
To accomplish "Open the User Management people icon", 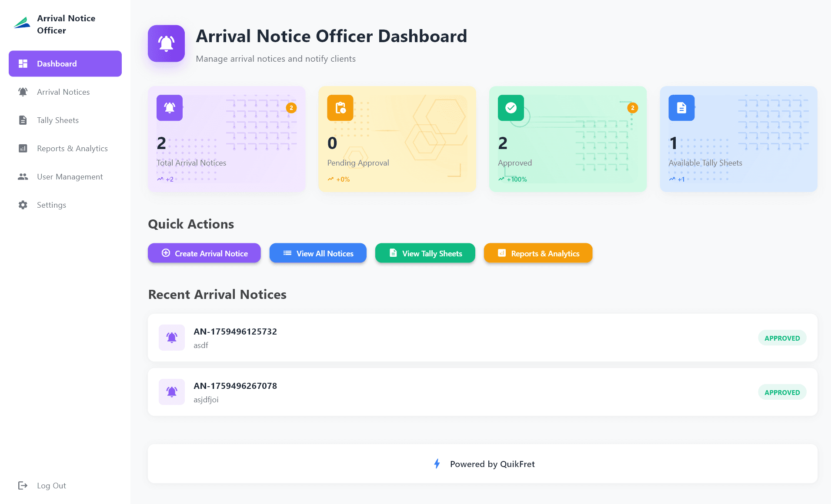I will tap(23, 176).
